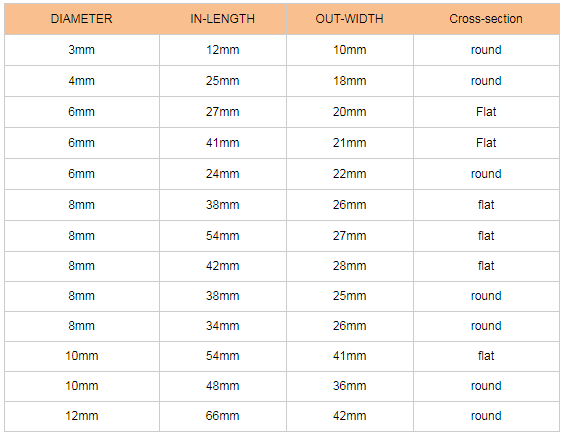Screen dimensions: 564x435
Task: Click the 24mm in-length cell
Action: [223, 174]
